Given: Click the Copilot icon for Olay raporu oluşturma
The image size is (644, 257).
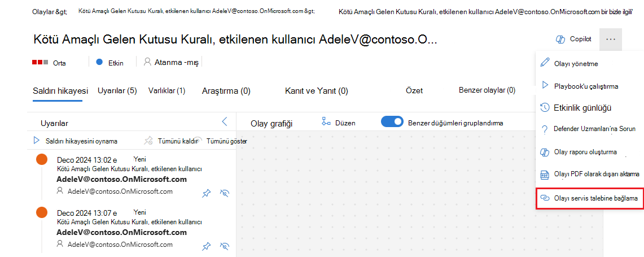Looking at the screenshot, I should click(545, 152).
